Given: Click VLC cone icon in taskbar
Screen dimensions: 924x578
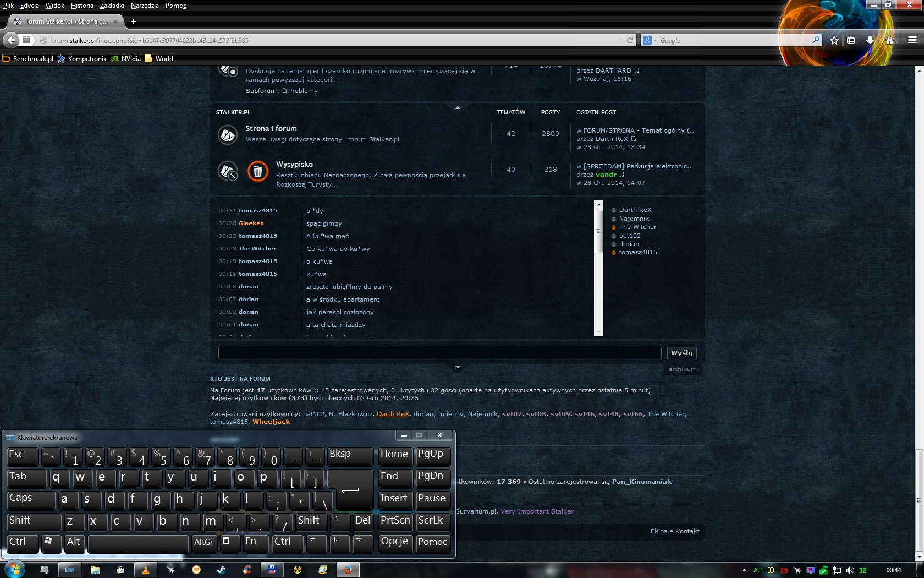Looking at the screenshot, I should 146,570.
